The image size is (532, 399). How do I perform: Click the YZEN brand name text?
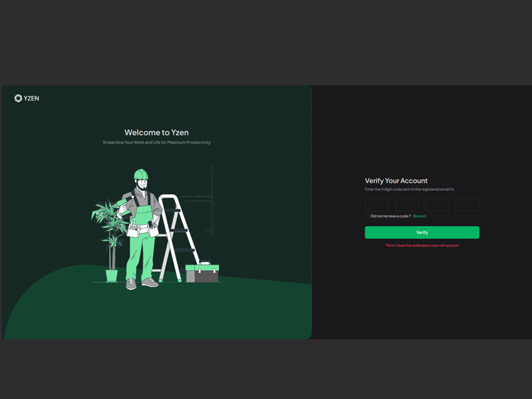click(31, 98)
